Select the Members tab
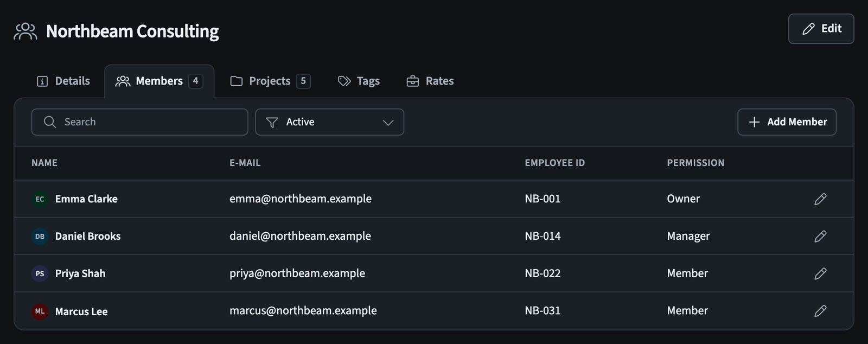 pyautogui.click(x=159, y=81)
